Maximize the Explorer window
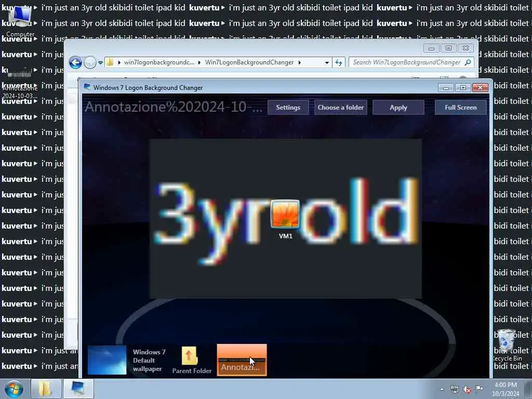This screenshot has height=399, width=532. [448, 48]
